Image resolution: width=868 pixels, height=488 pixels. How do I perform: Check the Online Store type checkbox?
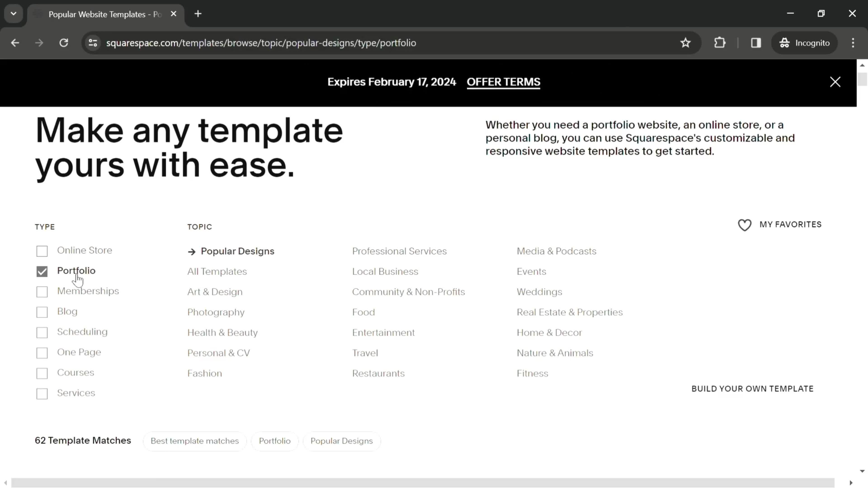42,251
